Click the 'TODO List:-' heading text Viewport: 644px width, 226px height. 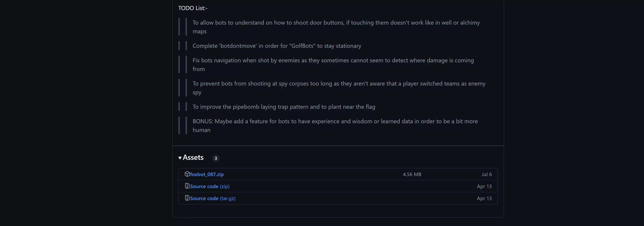coord(193,8)
